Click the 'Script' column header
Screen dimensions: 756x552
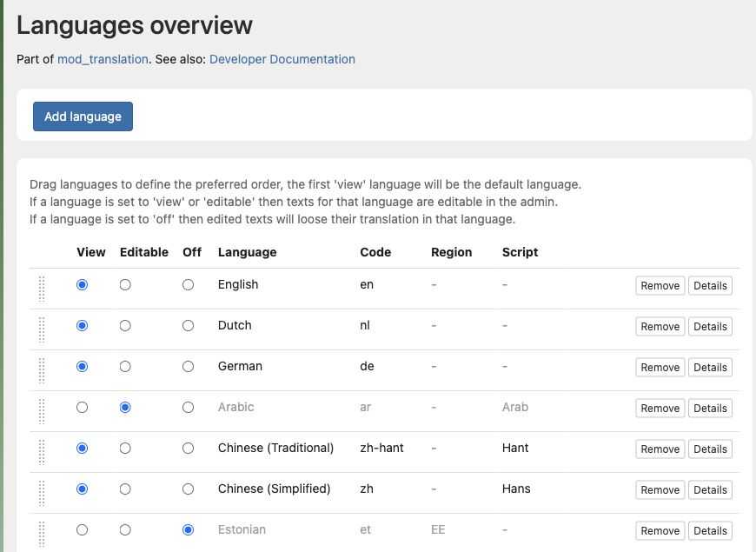pos(520,252)
